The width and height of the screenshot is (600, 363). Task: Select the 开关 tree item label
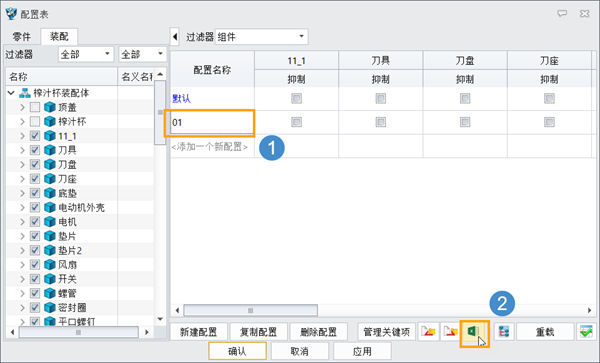pyautogui.click(x=67, y=279)
